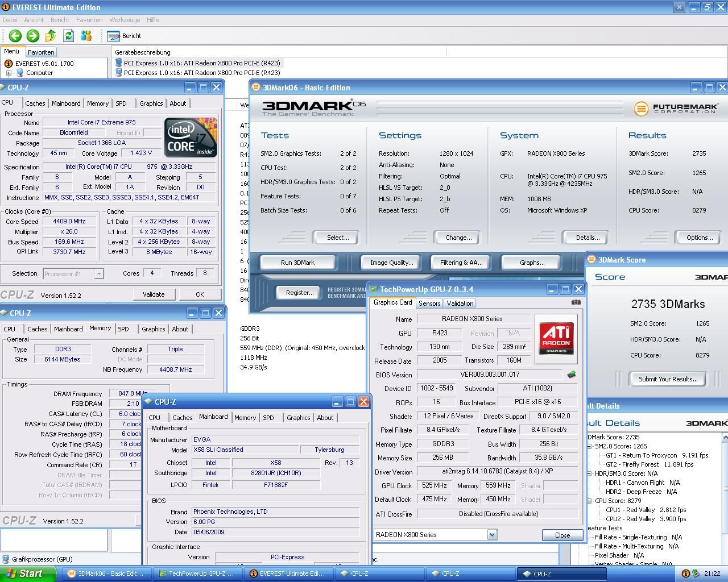Expand the Computer node in EVEREST tree

9,73
